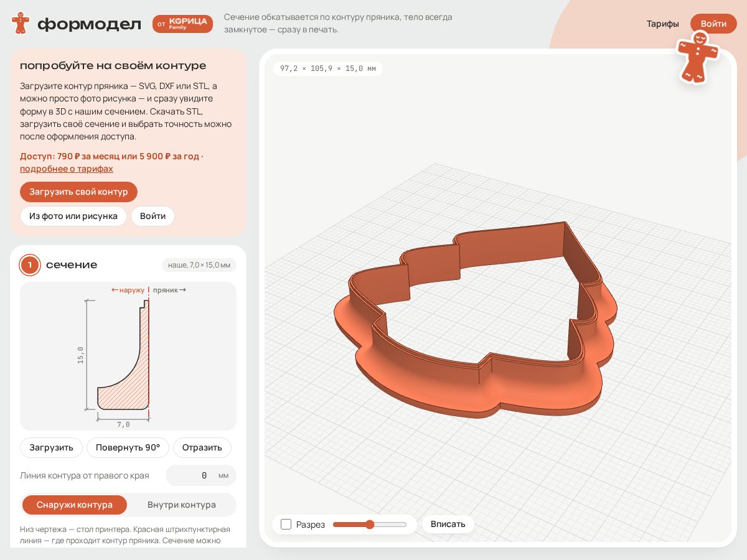This screenshot has width=747, height=560.
Task: Click the сечение section heading
Action: point(72,265)
